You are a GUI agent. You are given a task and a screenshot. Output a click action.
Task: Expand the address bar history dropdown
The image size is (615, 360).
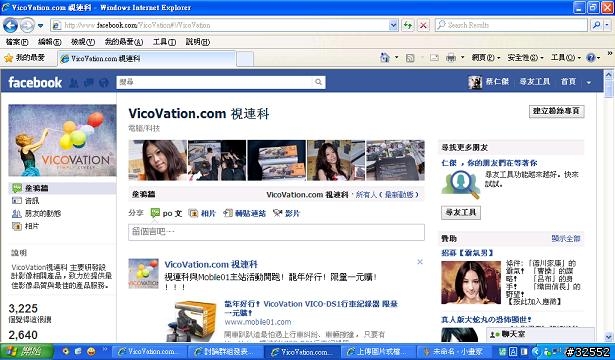pyautogui.click(x=393, y=25)
